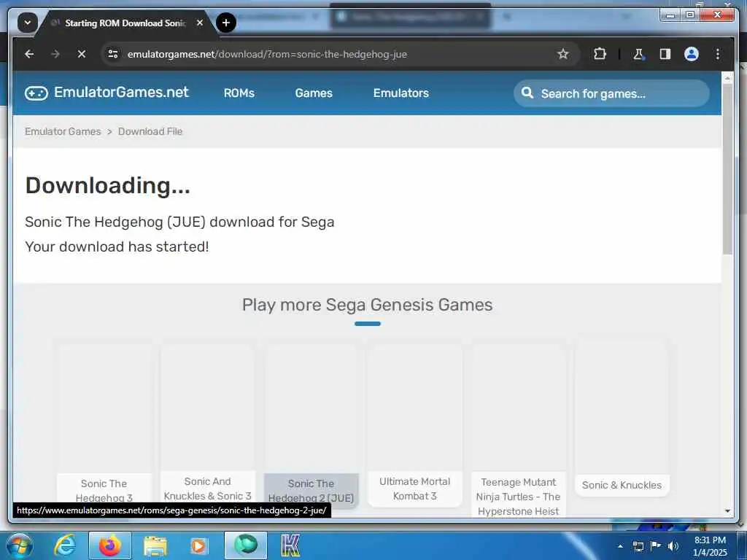
Task: Click 'Play more Sega Genesis Games' heading
Action: 368,305
